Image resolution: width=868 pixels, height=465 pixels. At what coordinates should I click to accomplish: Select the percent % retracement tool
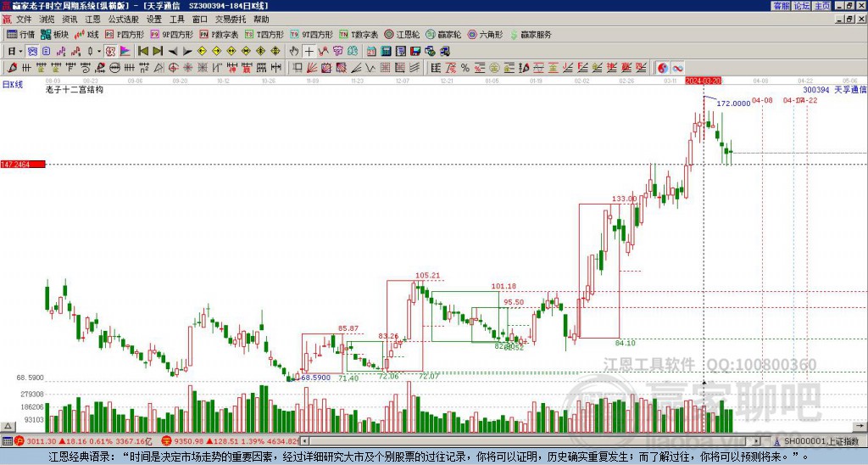(x=465, y=68)
